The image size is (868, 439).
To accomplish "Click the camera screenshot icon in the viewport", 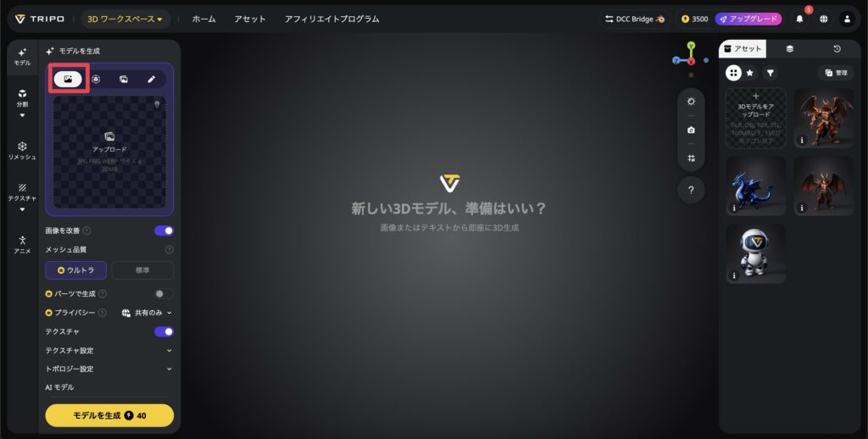I will (x=691, y=130).
